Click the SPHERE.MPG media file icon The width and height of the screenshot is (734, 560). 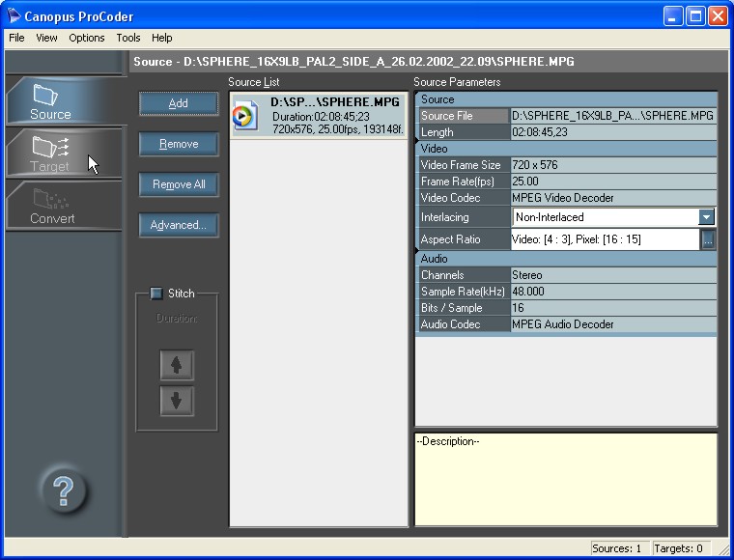(x=244, y=115)
